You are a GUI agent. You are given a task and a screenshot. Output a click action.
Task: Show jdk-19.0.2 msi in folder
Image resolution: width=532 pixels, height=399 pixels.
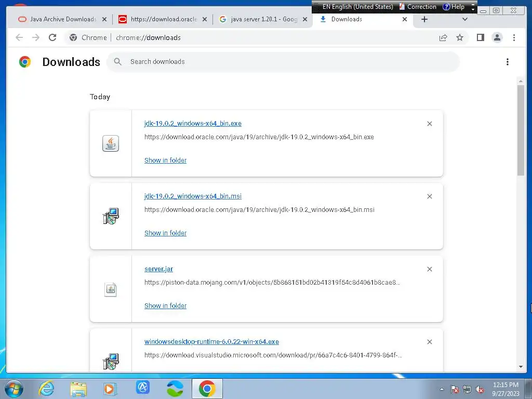165,233
